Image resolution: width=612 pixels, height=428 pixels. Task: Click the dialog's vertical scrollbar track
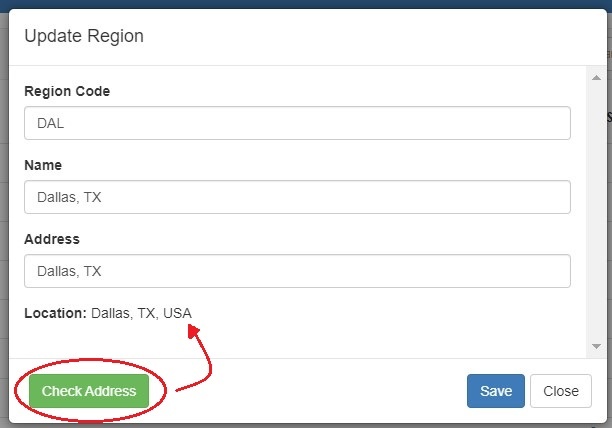tap(596, 210)
